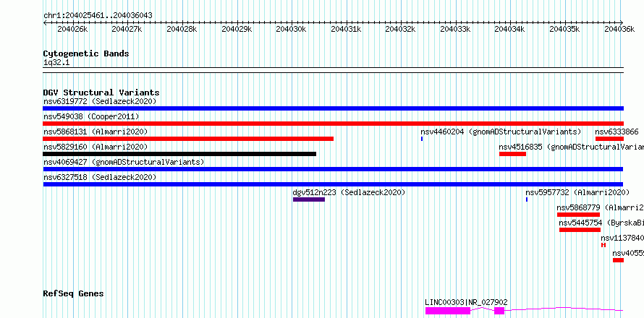Click the nsv6319772 (Sedlazeck2020) variant label
The width and height of the screenshot is (644, 318).
100,101
